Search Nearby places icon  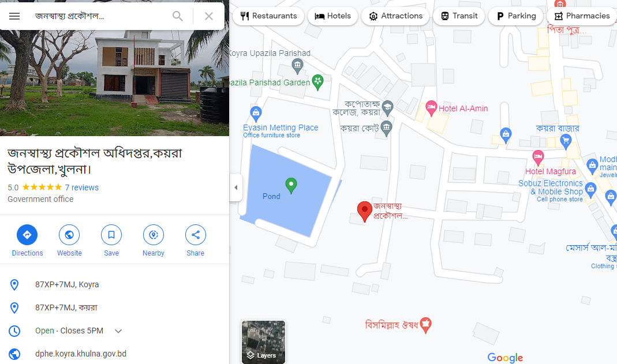154,235
